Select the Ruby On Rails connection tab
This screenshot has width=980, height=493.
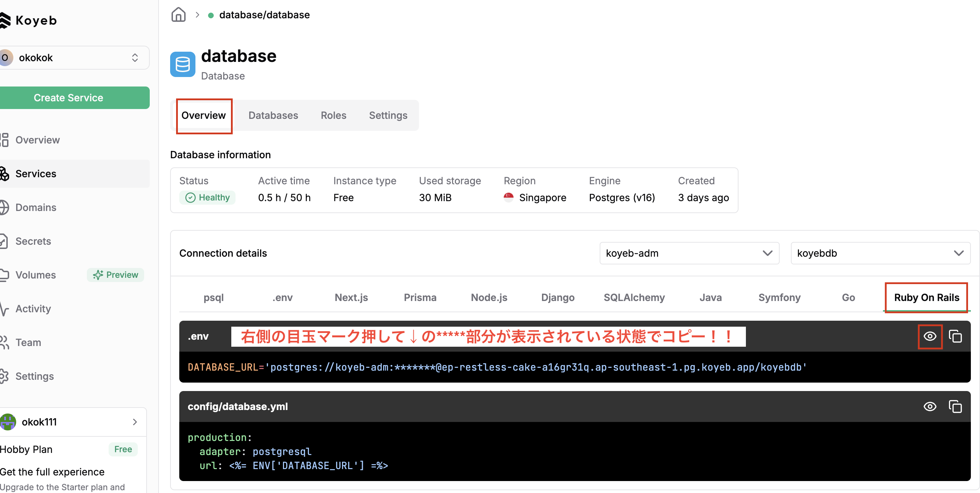(x=926, y=298)
